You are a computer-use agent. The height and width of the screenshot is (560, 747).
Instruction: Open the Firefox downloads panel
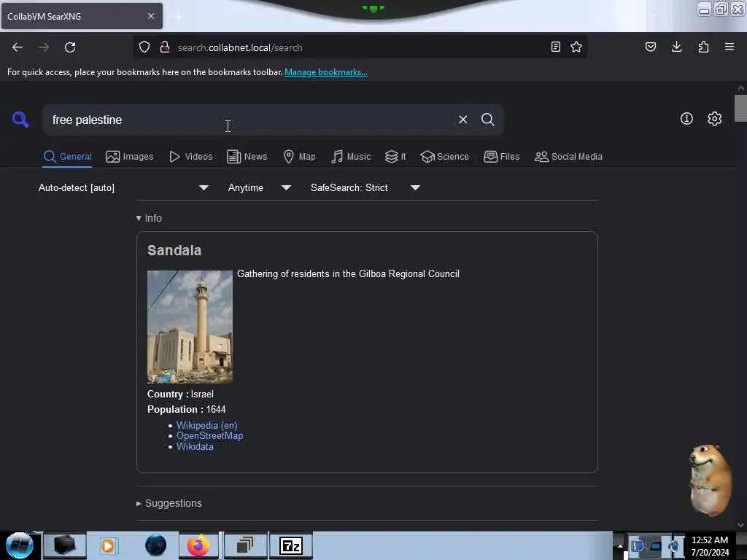(676, 47)
